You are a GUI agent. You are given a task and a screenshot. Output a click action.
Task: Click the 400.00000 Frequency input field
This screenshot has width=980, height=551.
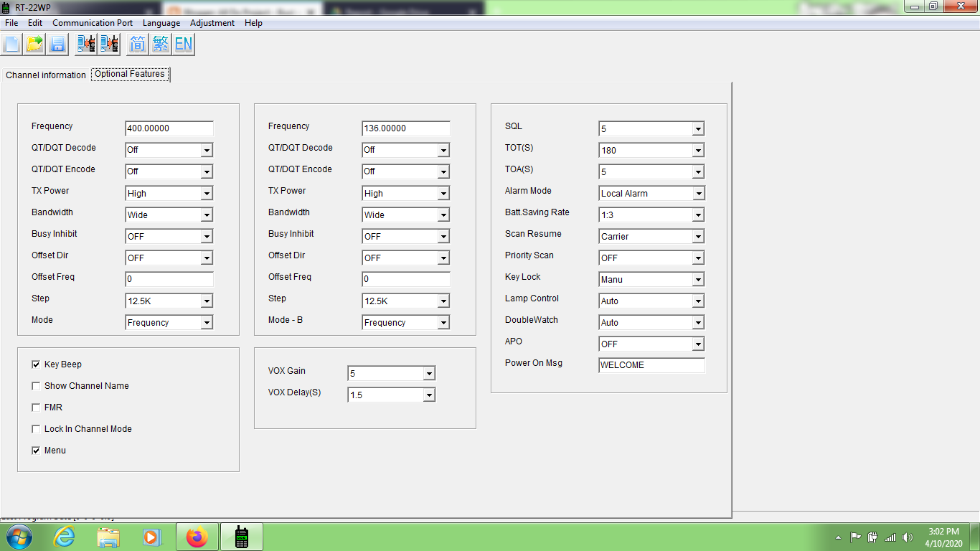tap(169, 128)
